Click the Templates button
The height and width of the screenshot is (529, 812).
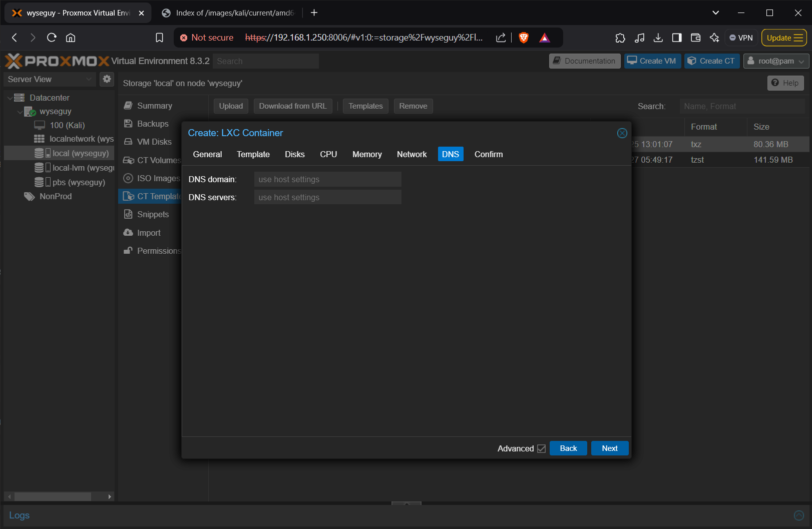click(365, 106)
